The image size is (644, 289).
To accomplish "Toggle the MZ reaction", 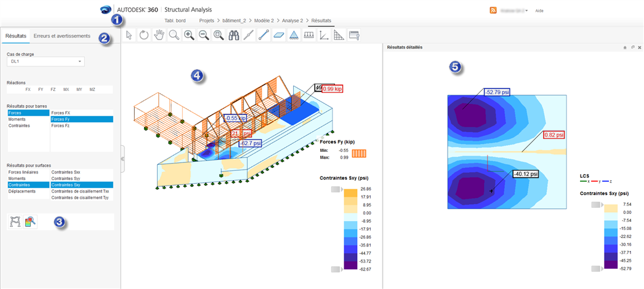I will point(92,89).
